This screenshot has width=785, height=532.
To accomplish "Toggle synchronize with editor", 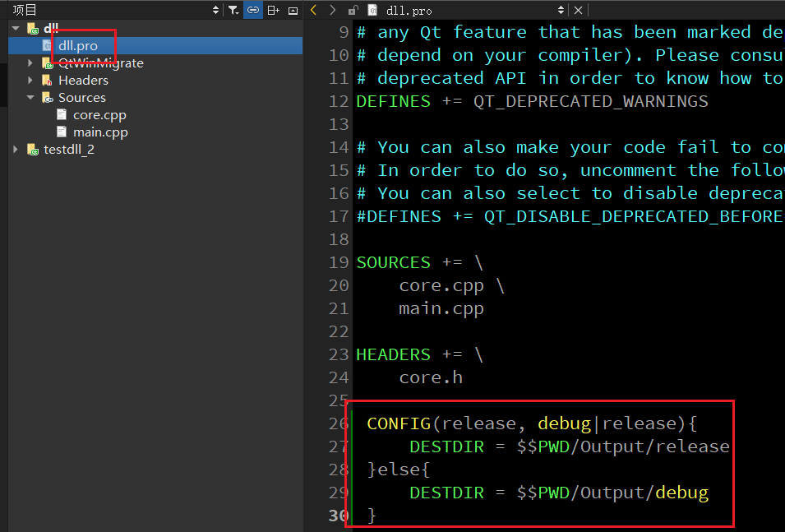I will 253,10.
